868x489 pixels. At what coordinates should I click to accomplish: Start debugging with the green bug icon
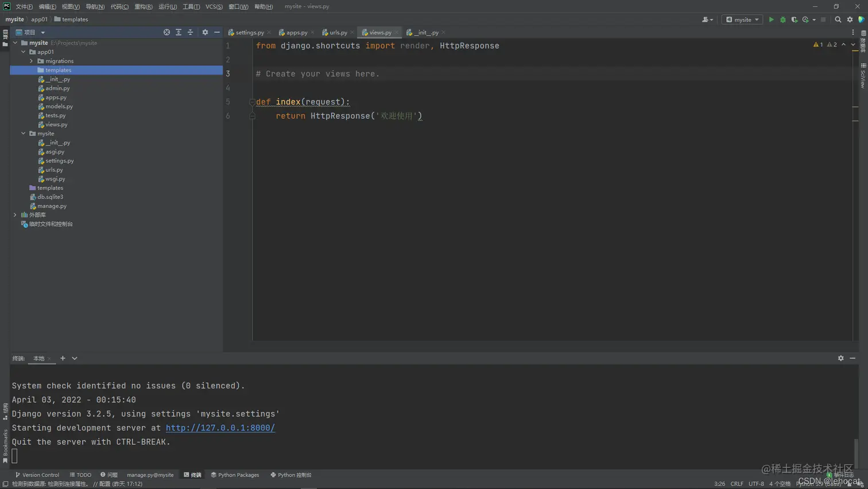(x=783, y=20)
